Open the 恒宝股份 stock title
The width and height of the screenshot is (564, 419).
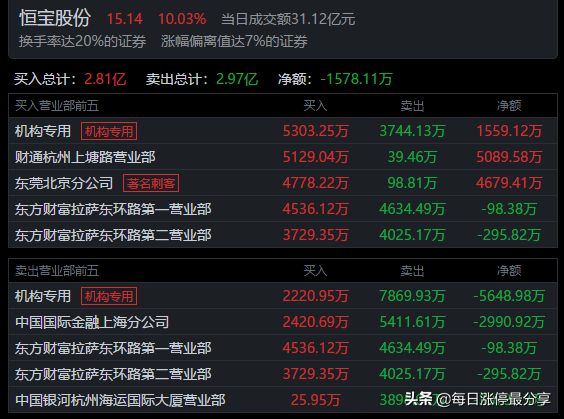click(x=55, y=18)
